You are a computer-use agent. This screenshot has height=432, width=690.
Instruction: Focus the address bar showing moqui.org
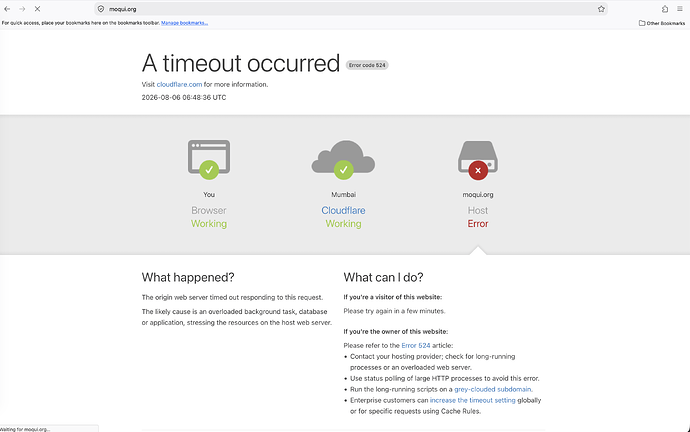(350, 9)
